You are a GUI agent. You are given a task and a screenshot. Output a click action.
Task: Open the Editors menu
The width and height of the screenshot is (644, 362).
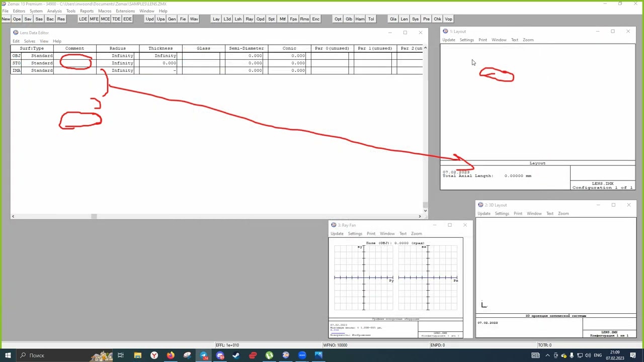pos(19,11)
